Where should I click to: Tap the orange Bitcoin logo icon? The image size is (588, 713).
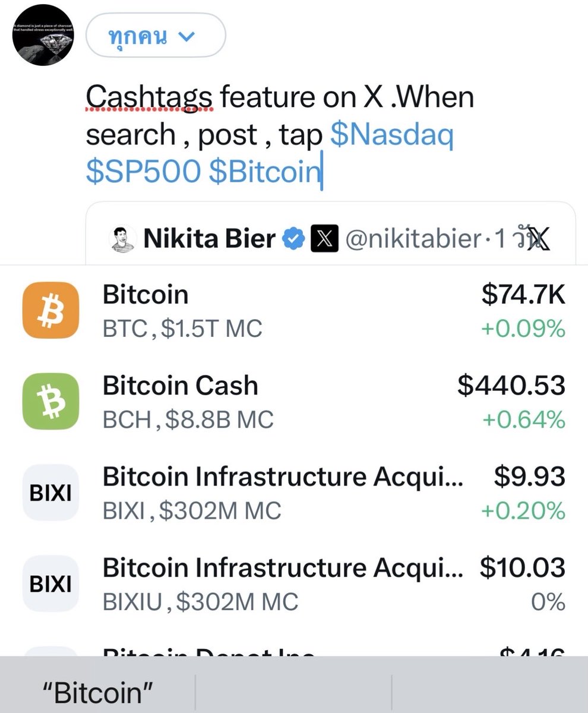point(50,310)
